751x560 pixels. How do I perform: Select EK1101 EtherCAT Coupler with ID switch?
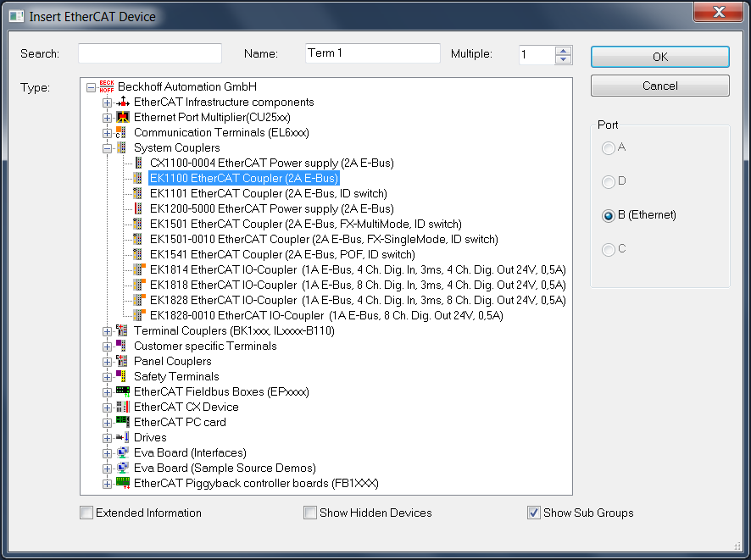[x=268, y=194]
